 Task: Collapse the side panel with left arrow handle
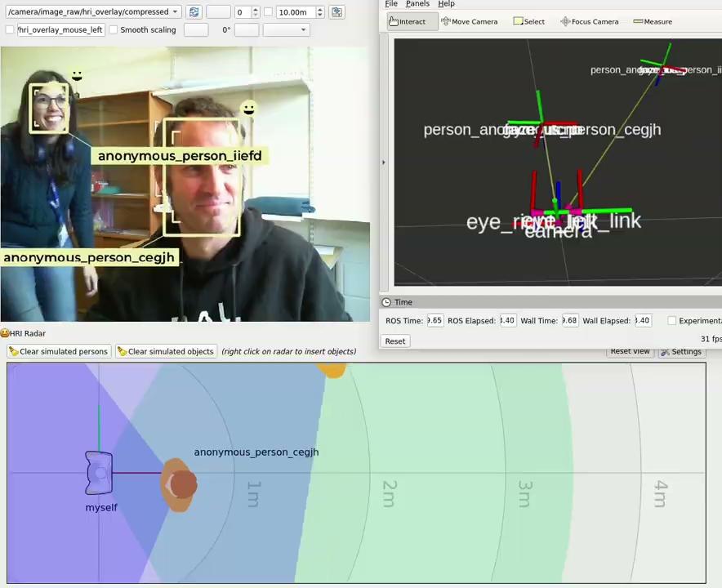pos(383,163)
